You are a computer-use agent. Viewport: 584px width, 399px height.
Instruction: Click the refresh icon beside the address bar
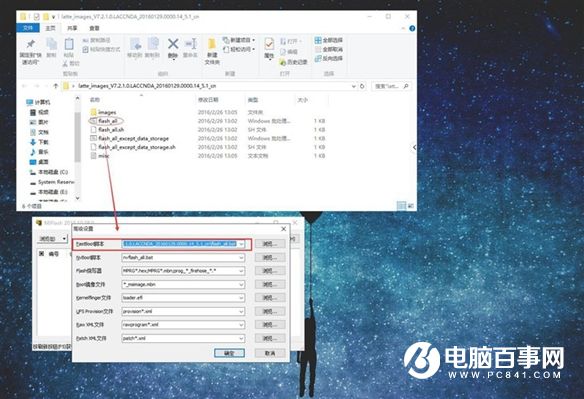(x=362, y=86)
